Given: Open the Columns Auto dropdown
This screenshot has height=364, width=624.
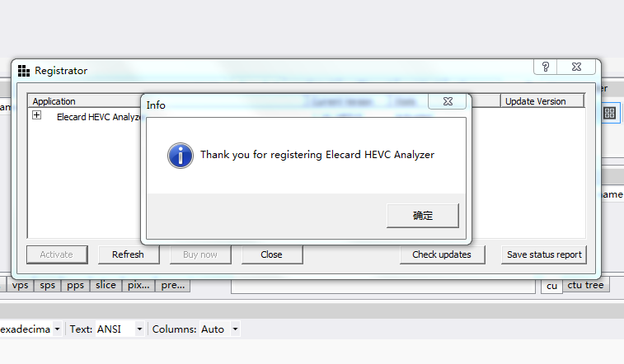Looking at the screenshot, I should [x=235, y=329].
